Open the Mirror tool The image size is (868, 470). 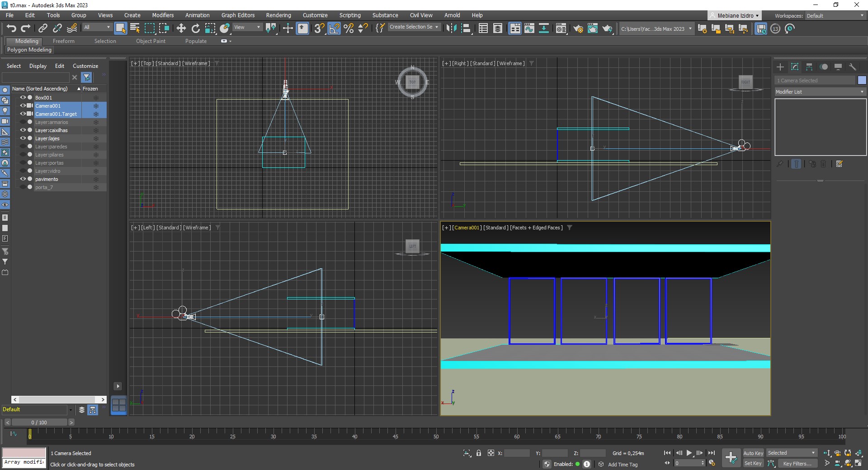(x=451, y=28)
